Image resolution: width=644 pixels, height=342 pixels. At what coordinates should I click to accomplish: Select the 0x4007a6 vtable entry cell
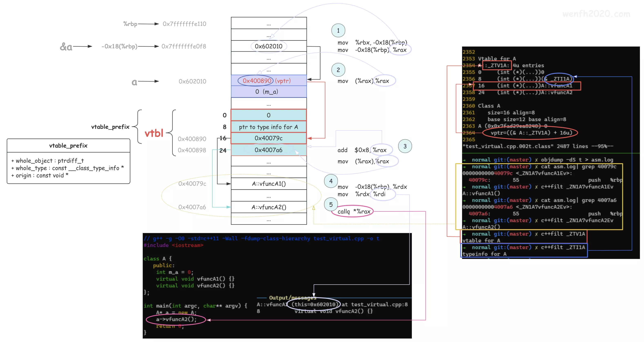[269, 150]
